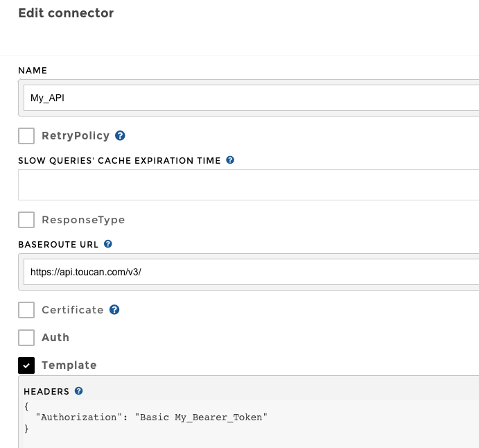Collapse the Template section via its label
Viewport: 479px width, 448px height.
point(69,365)
